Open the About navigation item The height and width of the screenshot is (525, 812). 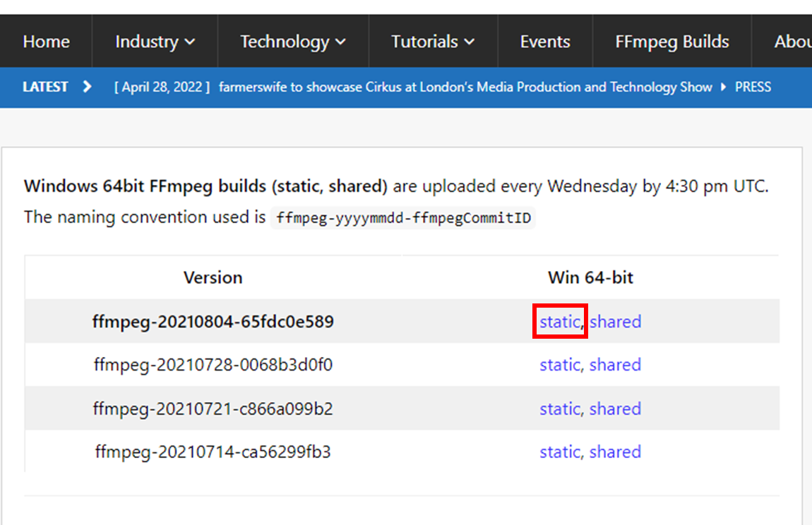click(792, 41)
